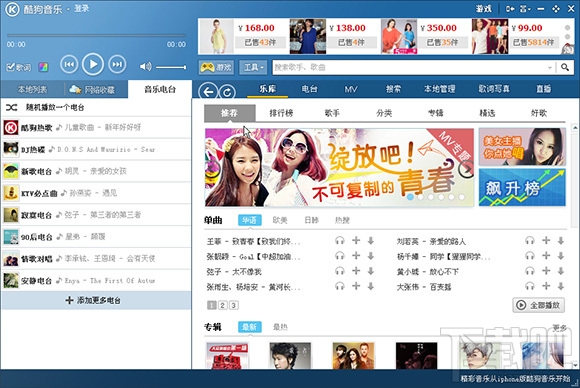The width and height of the screenshot is (580, 388).
Task: Select the 歌手 sub-tab
Action: pyautogui.click(x=332, y=113)
